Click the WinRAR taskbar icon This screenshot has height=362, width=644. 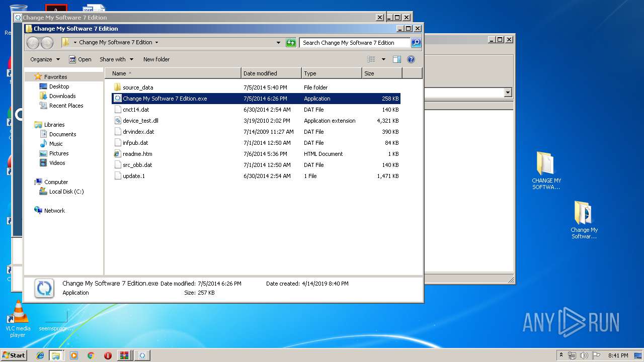[124, 355]
